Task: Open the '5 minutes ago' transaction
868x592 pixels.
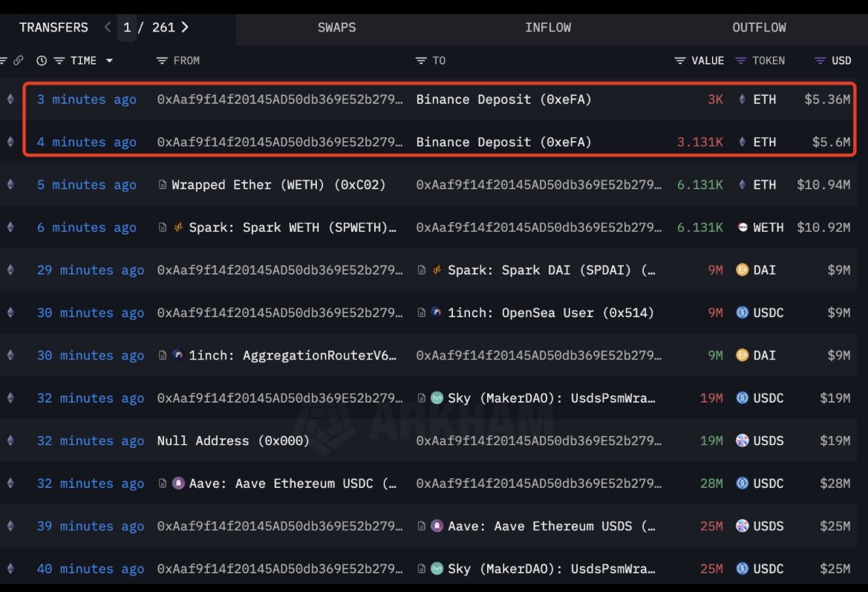Action: click(86, 185)
